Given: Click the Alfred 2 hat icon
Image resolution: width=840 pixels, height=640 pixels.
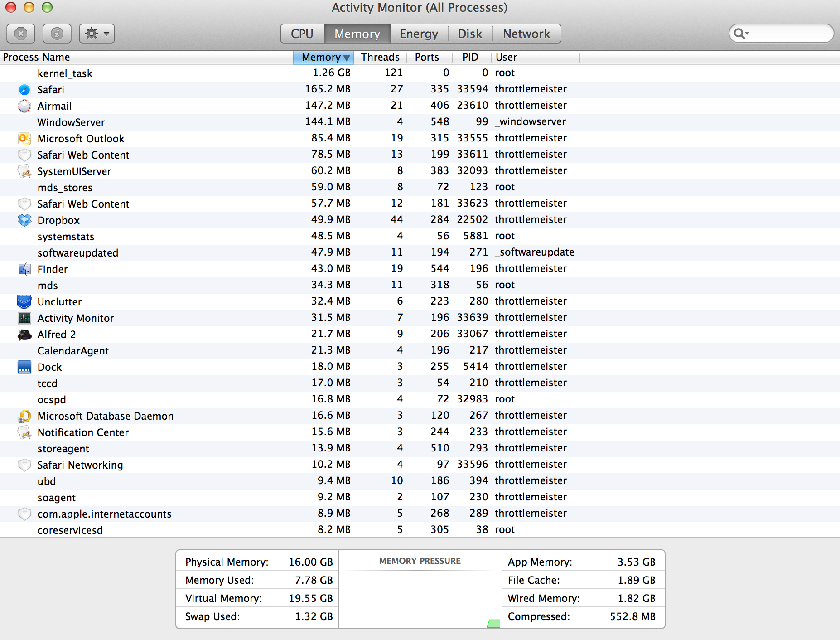Looking at the screenshot, I should tap(24, 335).
